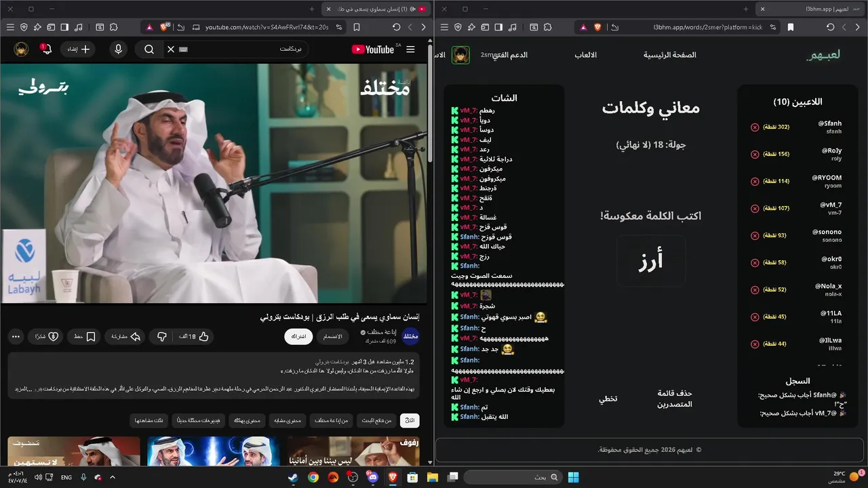
Task: Open Windows Start button on taskbar
Action: (x=574, y=477)
